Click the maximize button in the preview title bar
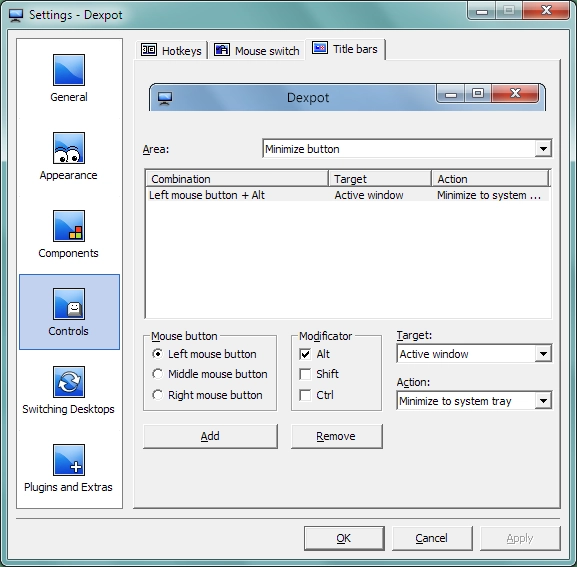577x567 pixels. (x=478, y=93)
